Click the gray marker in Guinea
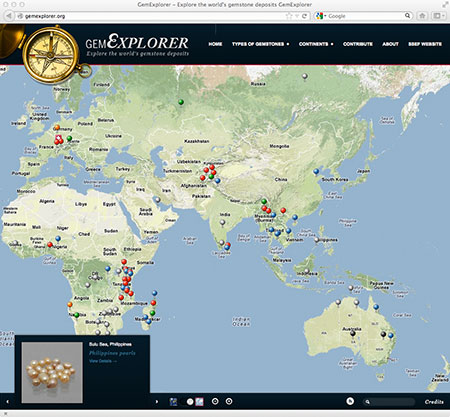The image size is (450, 417). pyautogui.click(x=15, y=243)
